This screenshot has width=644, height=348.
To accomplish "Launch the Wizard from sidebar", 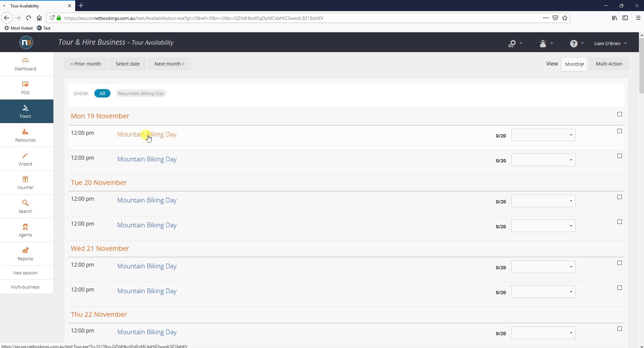I will pos(25,159).
